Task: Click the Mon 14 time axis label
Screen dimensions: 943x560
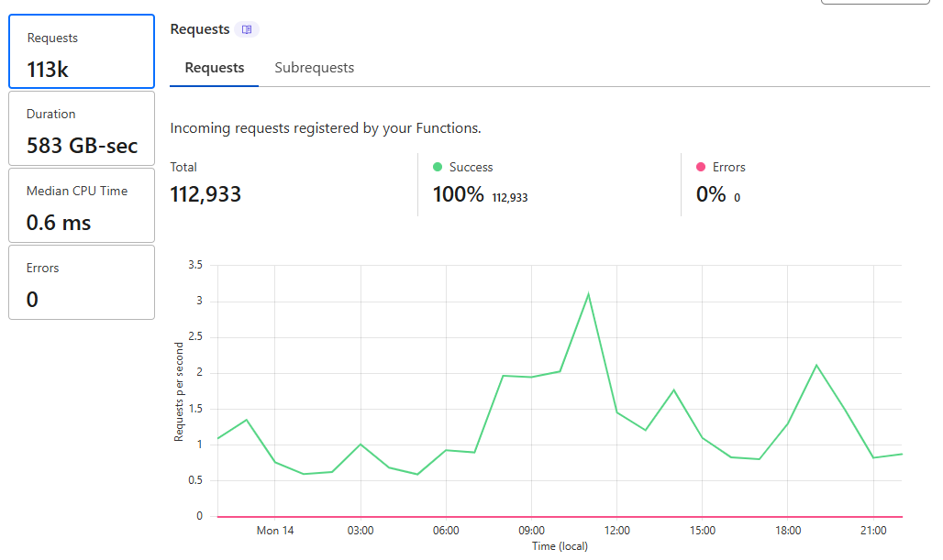Action: pos(275,531)
